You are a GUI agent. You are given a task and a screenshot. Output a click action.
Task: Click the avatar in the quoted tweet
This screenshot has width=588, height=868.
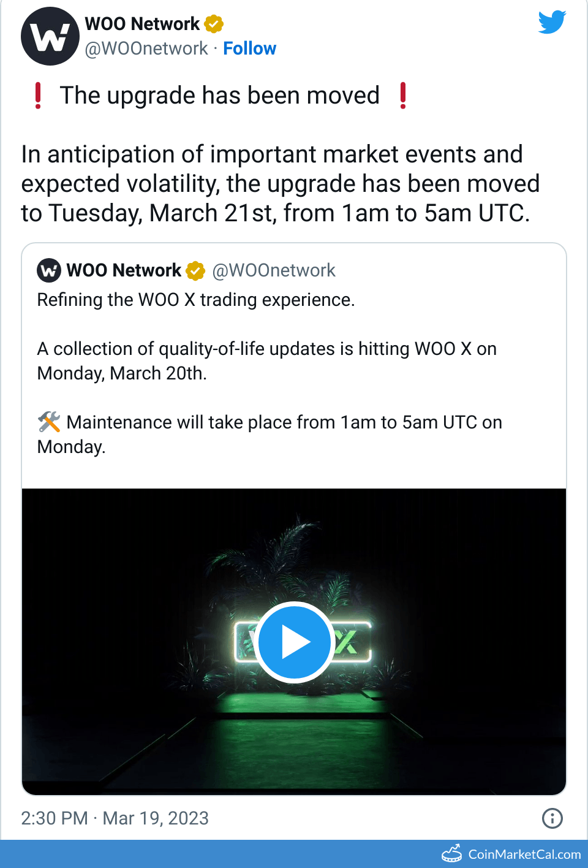pyautogui.click(x=49, y=270)
